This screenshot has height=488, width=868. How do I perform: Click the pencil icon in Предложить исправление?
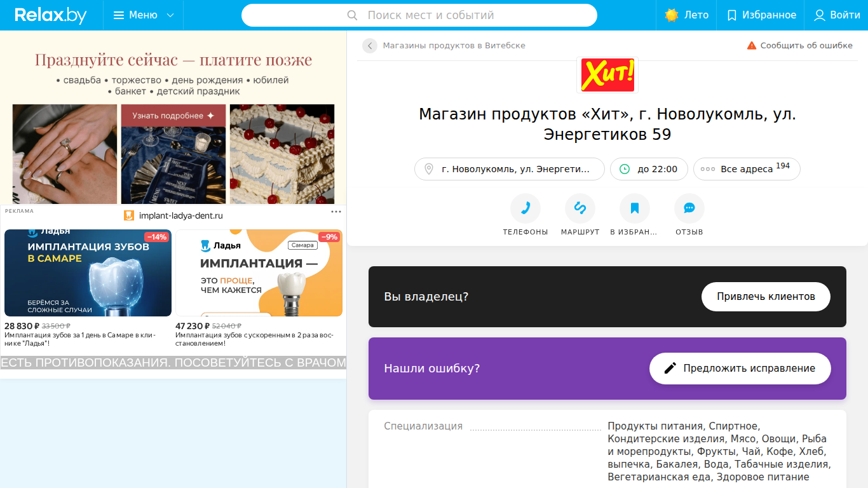pyautogui.click(x=670, y=369)
